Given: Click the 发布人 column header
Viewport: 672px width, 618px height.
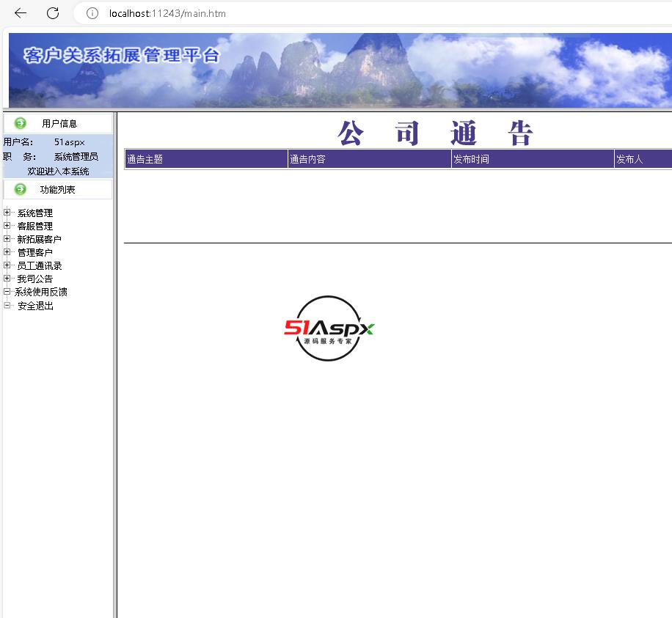Looking at the screenshot, I should pyautogui.click(x=643, y=159).
